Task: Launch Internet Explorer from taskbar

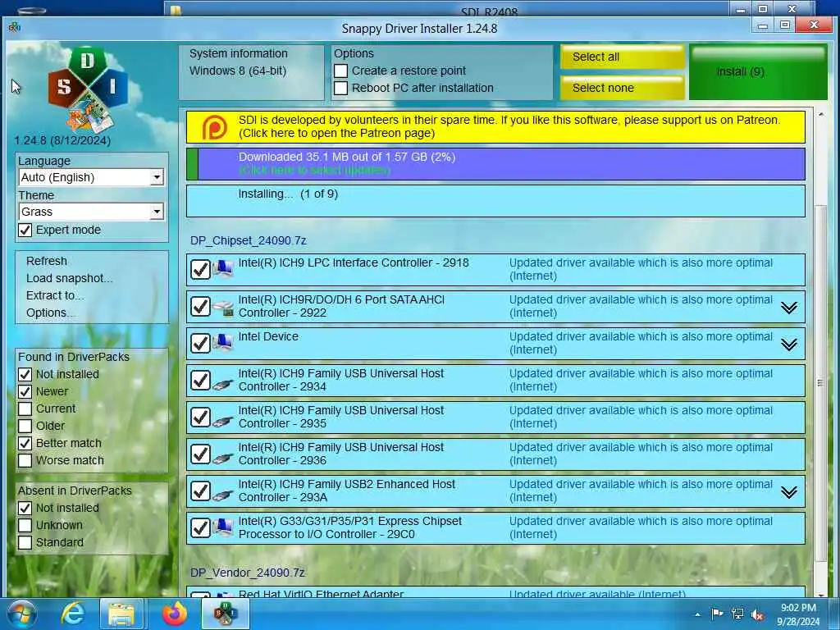Action: [73, 614]
